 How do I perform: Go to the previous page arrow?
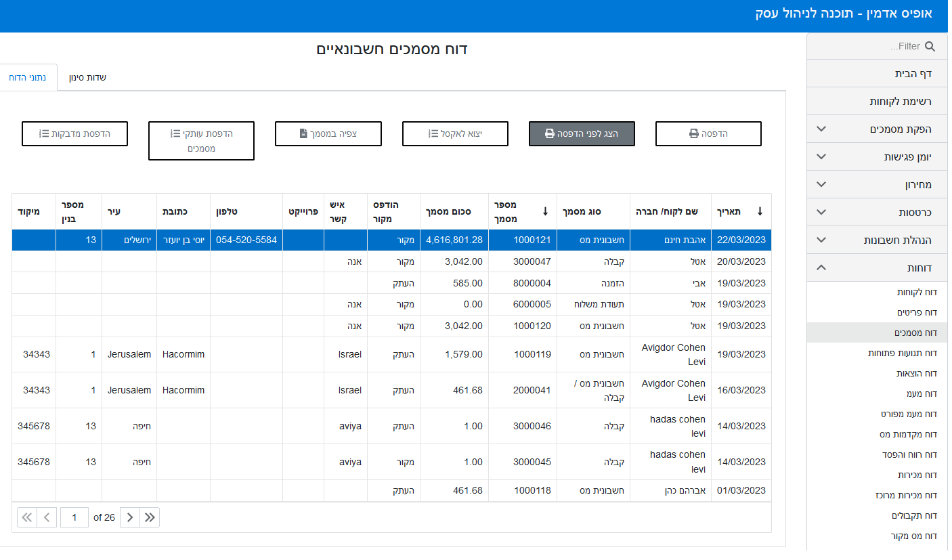coord(46,517)
